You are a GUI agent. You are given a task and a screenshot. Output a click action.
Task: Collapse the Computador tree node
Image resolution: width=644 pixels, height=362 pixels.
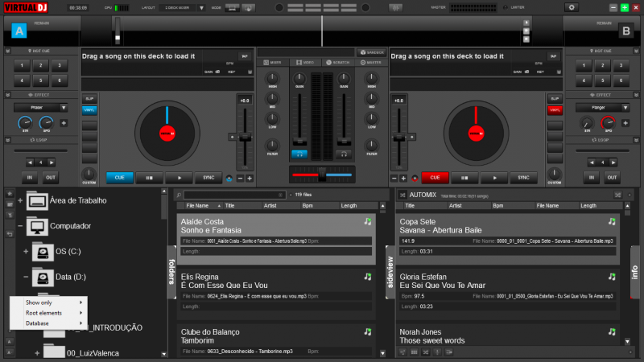19,226
